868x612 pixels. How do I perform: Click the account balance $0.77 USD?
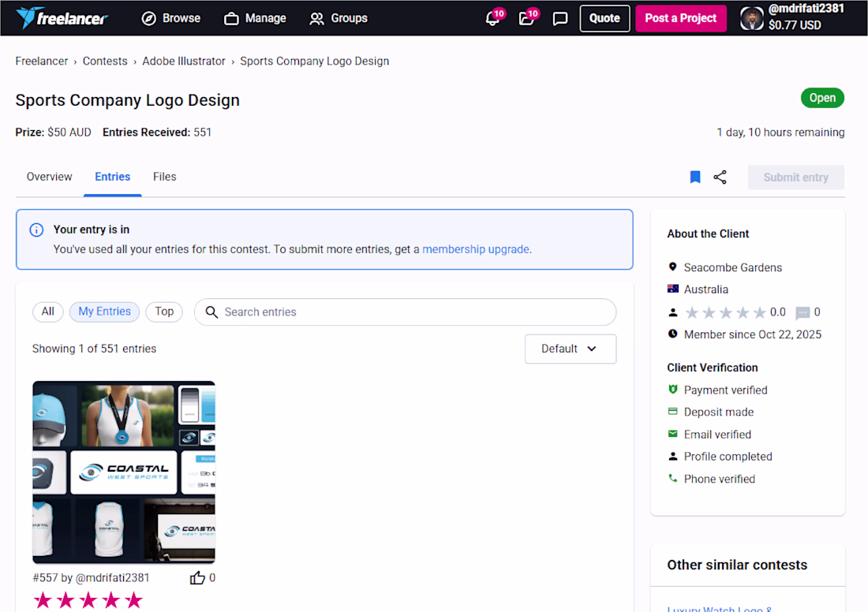coord(795,25)
